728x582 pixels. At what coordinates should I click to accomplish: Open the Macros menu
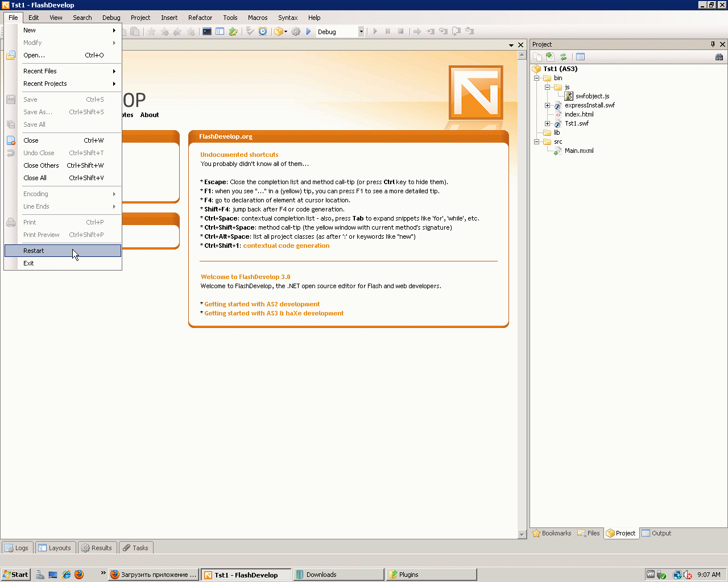click(258, 18)
